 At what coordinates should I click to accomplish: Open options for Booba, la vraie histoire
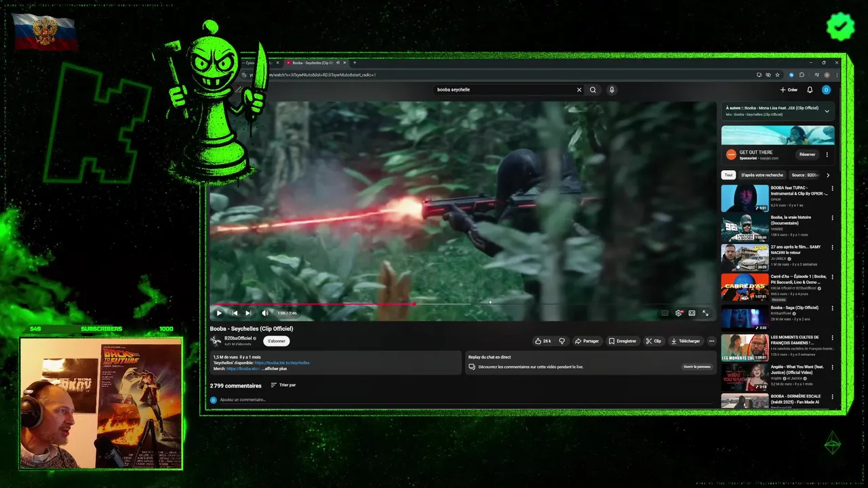(x=832, y=218)
